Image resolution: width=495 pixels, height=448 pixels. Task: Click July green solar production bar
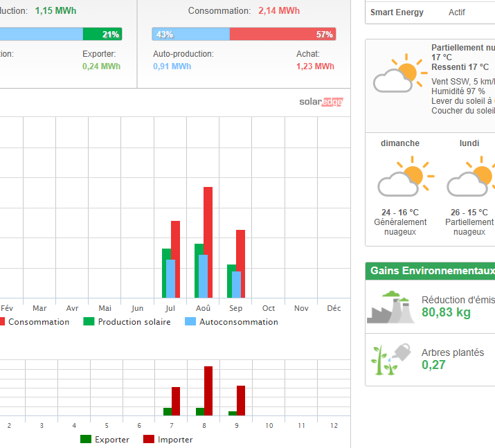[x=164, y=273]
